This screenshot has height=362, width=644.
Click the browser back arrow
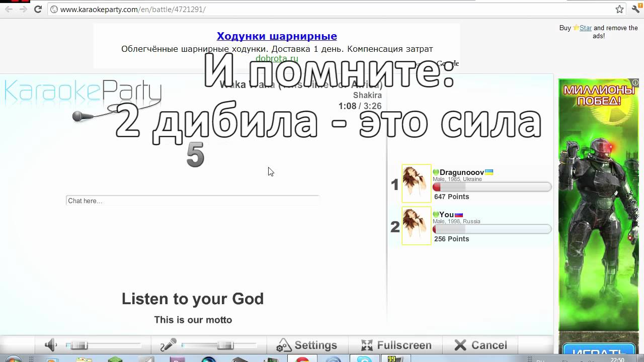pos(9,10)
